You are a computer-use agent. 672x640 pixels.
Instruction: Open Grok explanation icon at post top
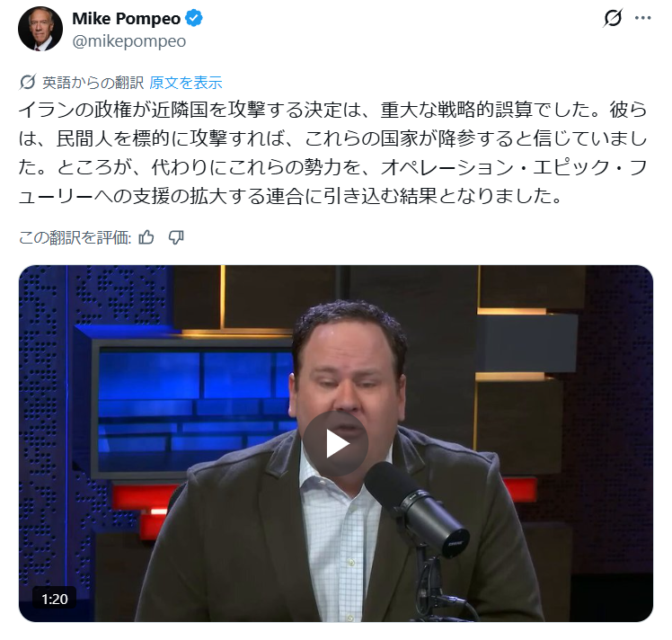pos(613,19)
